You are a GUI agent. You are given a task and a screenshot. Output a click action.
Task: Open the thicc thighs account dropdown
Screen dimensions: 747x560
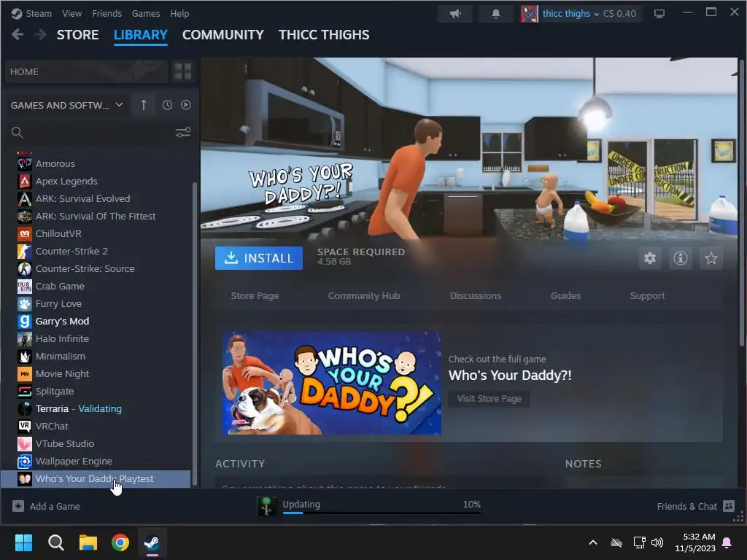[570, 14]
